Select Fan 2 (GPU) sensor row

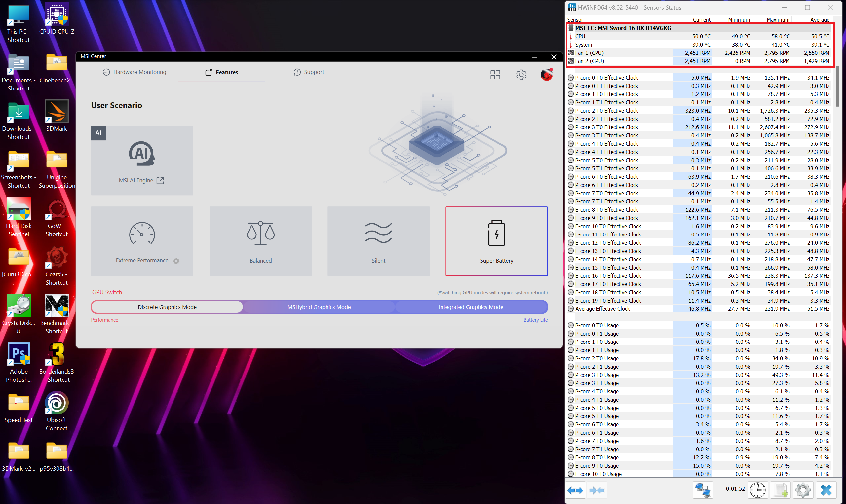(699, 61)
